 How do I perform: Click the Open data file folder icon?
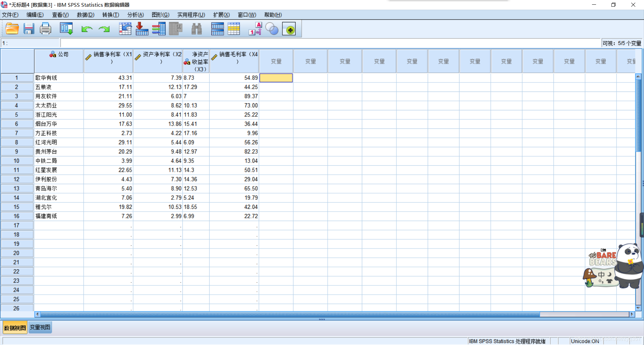click(x=12, y=29)
